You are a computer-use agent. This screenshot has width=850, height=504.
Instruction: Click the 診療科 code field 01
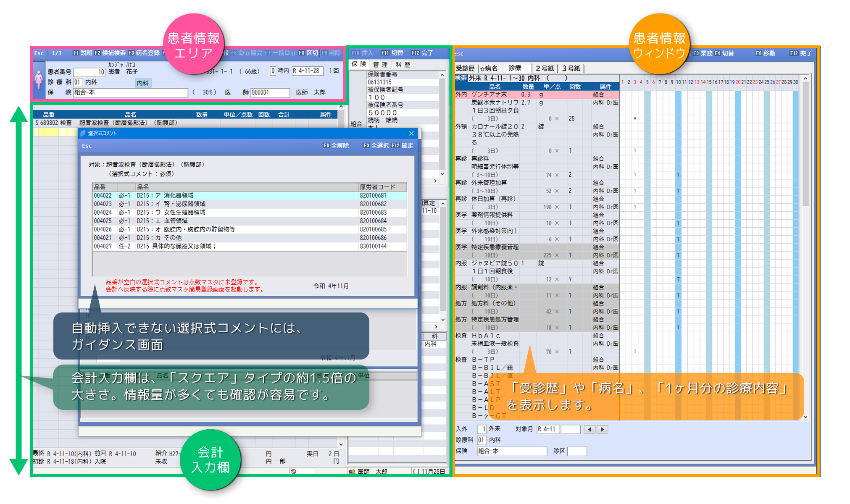pyautogui.click(x=77, y=82)
